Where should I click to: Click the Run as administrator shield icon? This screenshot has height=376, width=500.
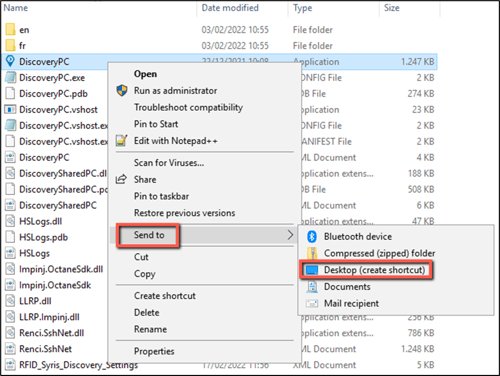pos(122,90)
